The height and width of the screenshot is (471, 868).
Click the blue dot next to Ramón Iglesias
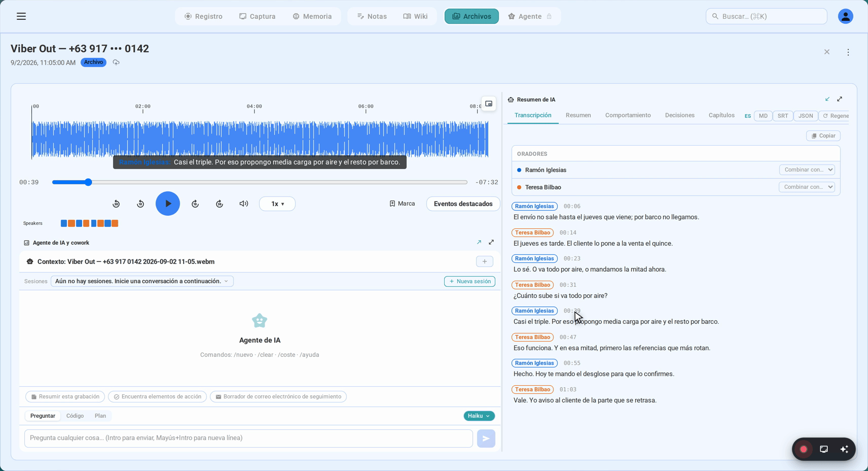(x=519, y=170)
